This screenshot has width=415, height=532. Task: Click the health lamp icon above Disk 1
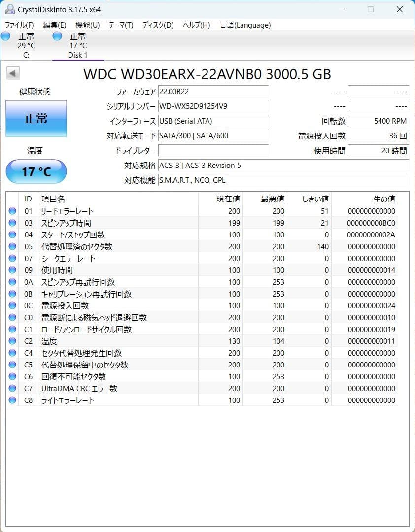pos(57,36)
